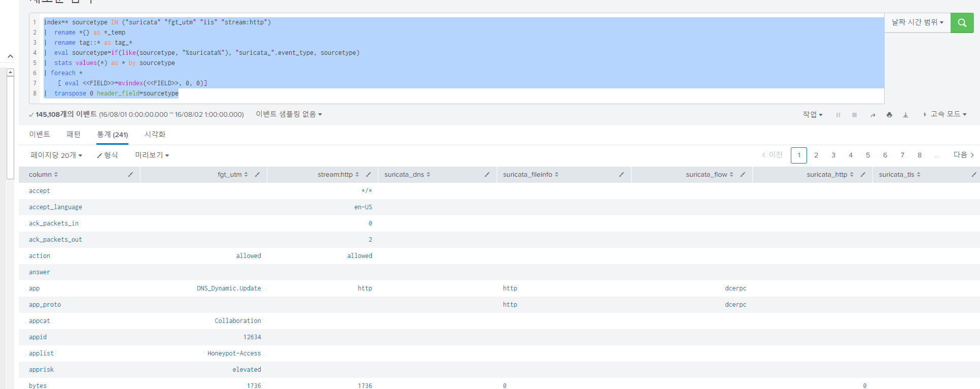Viewport: 980px width, 389px height.
Task: Click the left panel vertical scrollbar thumb
Action: pos(10,128)
